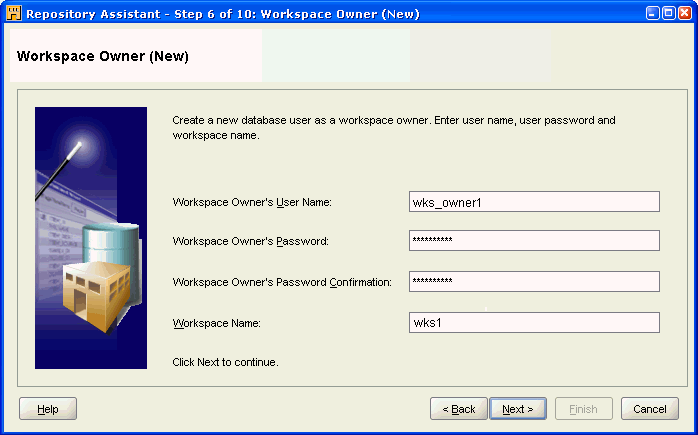This screenshot has width=698, height=435.
Task: Maximize the Repository Assistant window
Action: (668, 14)
